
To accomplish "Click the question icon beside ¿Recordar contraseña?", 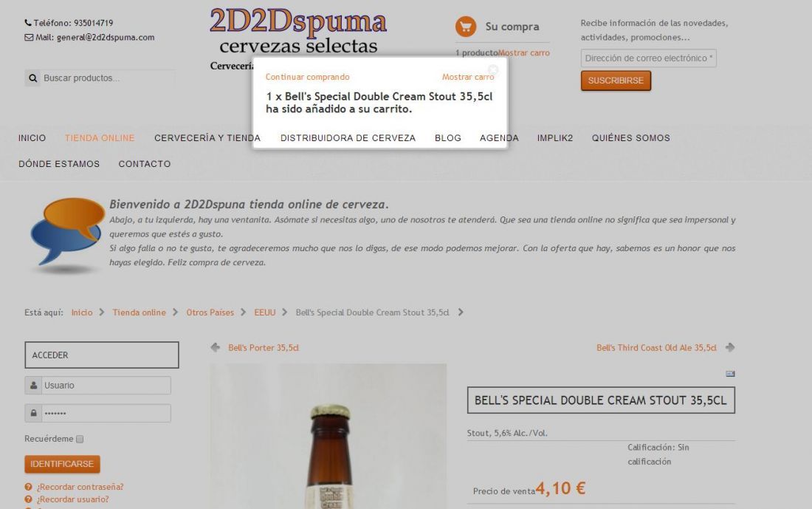I will pyautogui.click(x=29, y=487).
